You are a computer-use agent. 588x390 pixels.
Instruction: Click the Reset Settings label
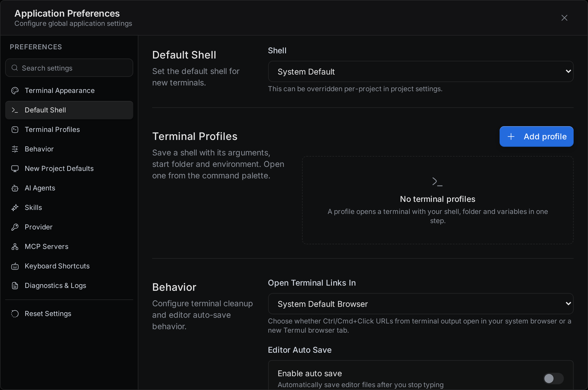48,314
